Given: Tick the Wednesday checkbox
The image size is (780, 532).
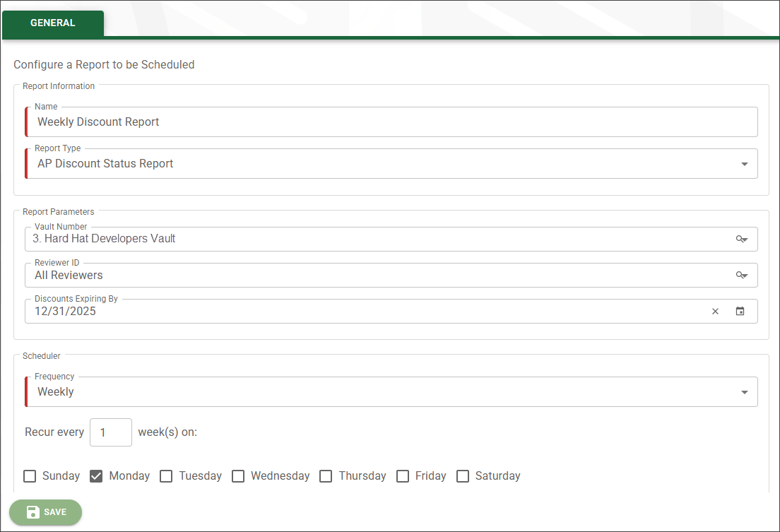Looking at the screenshot, I should (x=238, y=476).
